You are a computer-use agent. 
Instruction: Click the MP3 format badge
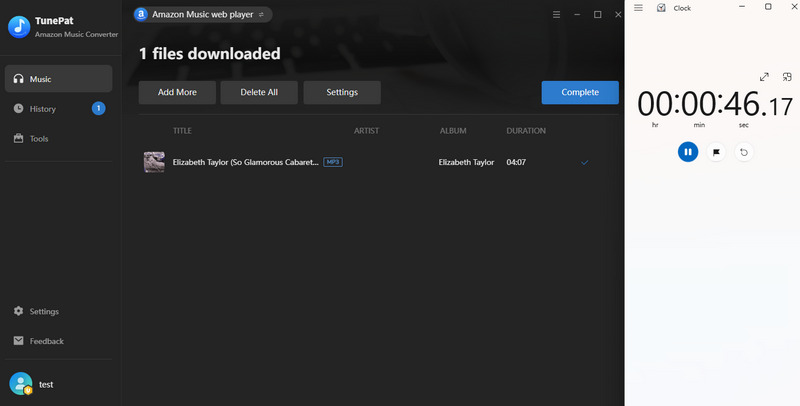coord(333,162)
